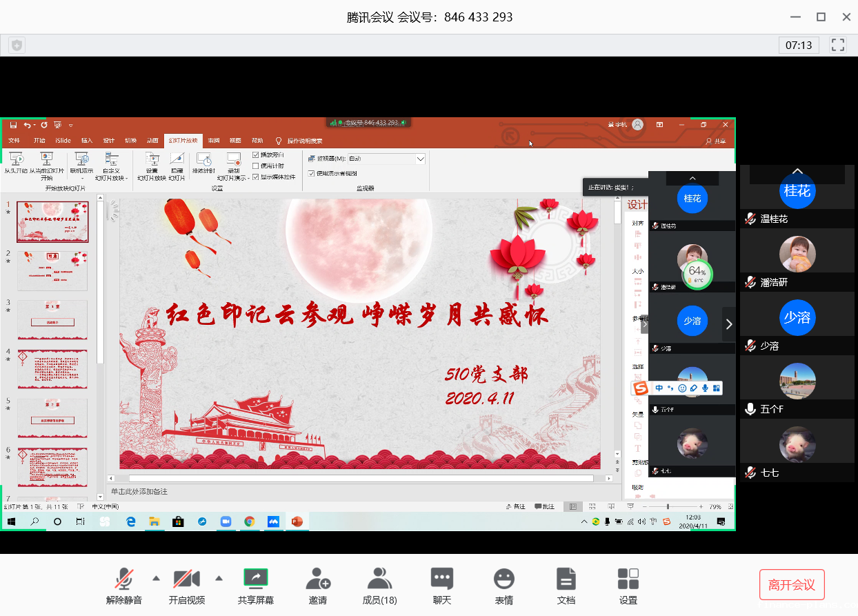The width and height of the screenshot is (858, 616).
Task: Enable the 使用计时 checkbox
Action: click(x=256, y=166)
